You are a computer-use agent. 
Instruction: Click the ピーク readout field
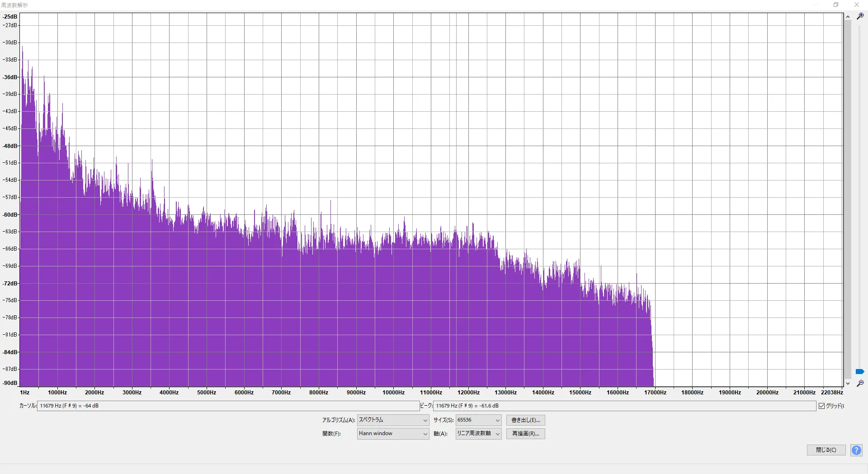tap(624, 406)
